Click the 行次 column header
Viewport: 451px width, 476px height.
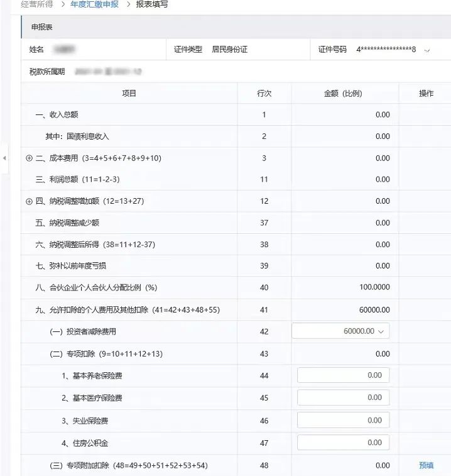[x=264, y=94]
